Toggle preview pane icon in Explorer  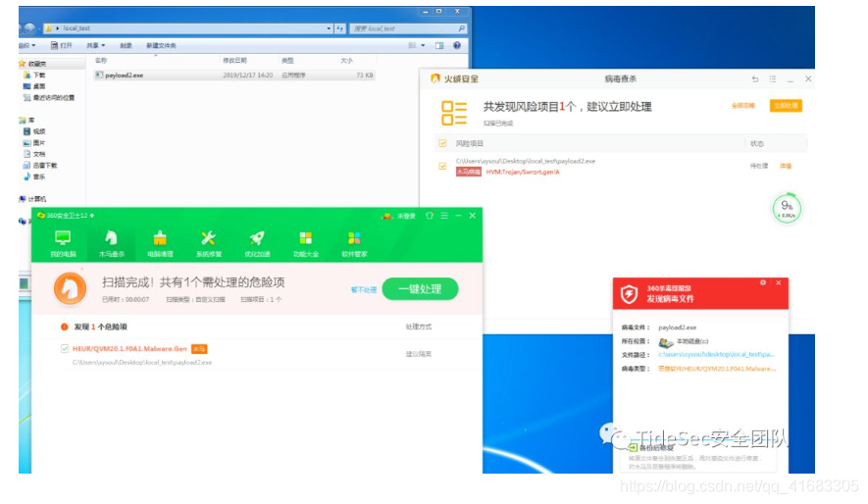click(439, 45)
